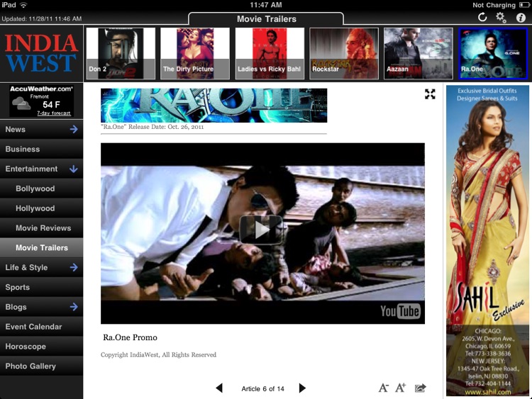Play the Ra.One Promo video
The image size is (532, 399).
pyautogui.click(x=261, y=230)
